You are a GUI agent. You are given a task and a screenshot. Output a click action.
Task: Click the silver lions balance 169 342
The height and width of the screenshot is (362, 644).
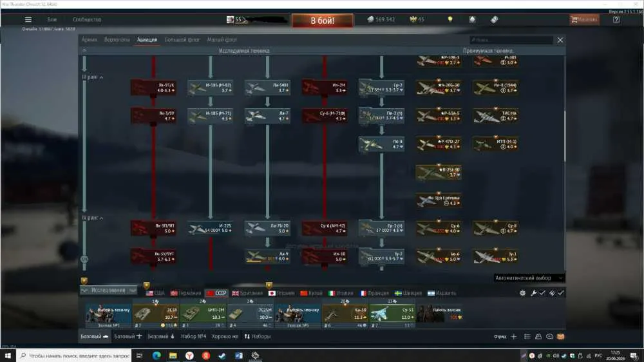pyautogui.click(x=381, y=19)
